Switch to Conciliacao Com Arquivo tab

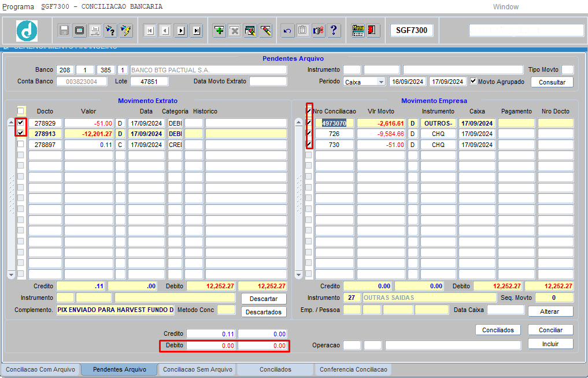pyautogui.click(x=40, y=369)
